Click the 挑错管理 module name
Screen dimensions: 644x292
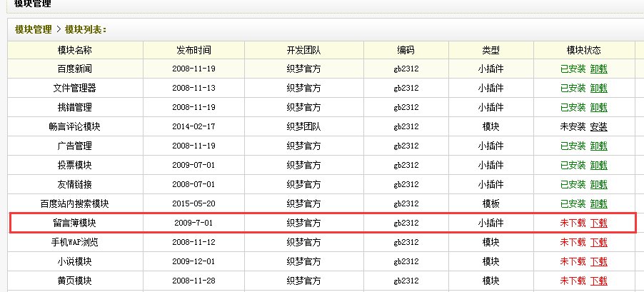(74, 108)
